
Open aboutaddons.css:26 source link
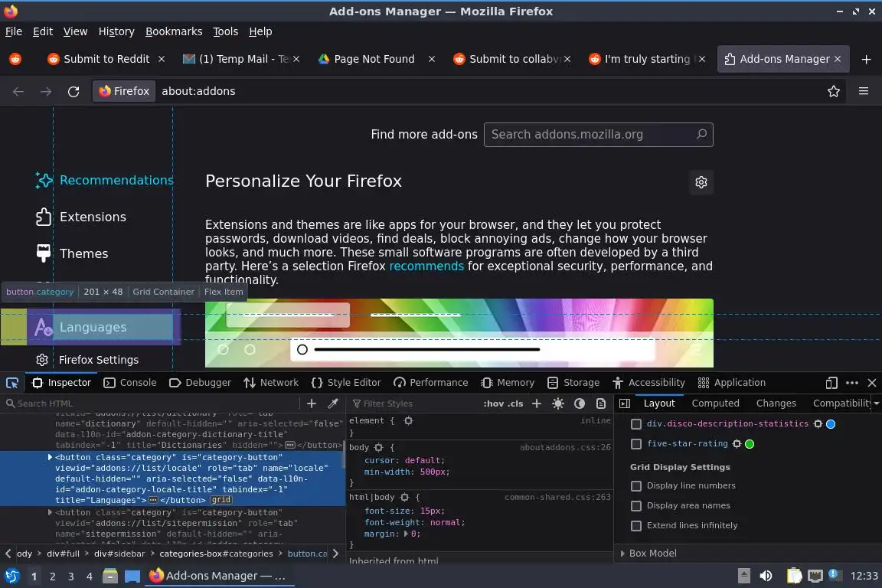point(565,448)
